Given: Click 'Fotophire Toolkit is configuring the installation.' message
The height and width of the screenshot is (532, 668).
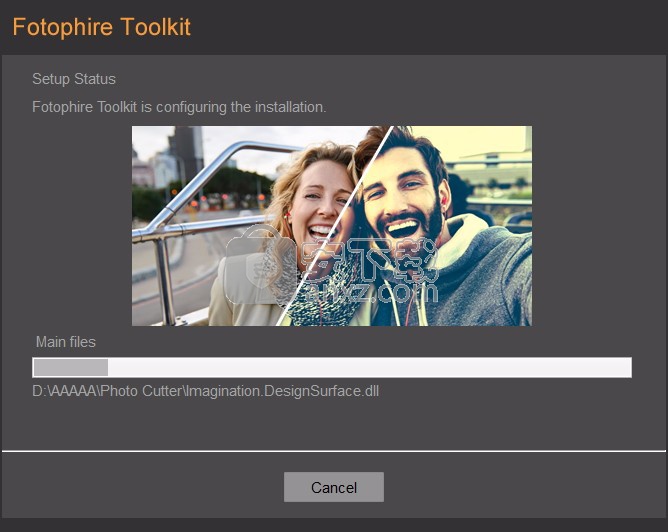Looking at the screenshot, I should coord(179,107).
